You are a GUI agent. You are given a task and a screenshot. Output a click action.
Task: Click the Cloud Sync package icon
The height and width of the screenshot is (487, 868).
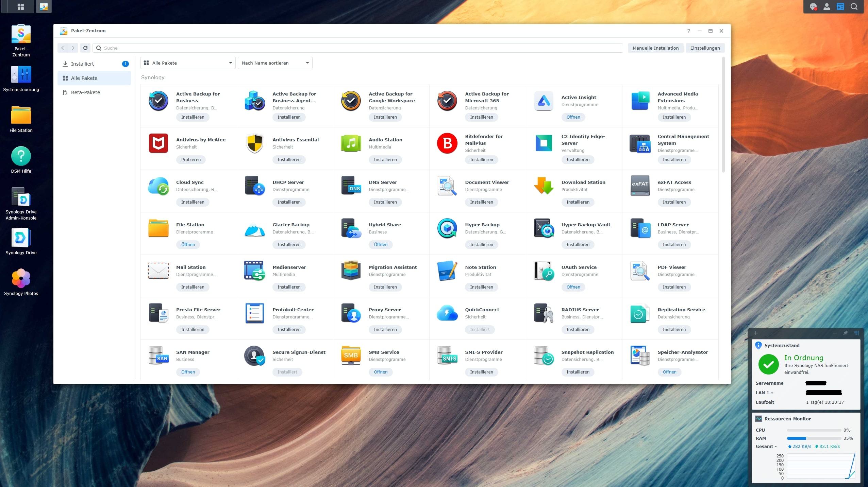[158, 186]
